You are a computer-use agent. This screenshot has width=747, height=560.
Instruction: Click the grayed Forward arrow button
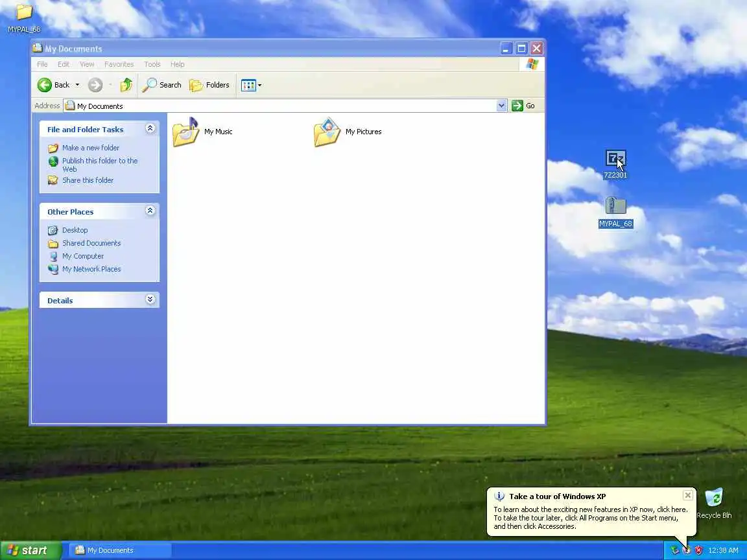tap(95, 85)
